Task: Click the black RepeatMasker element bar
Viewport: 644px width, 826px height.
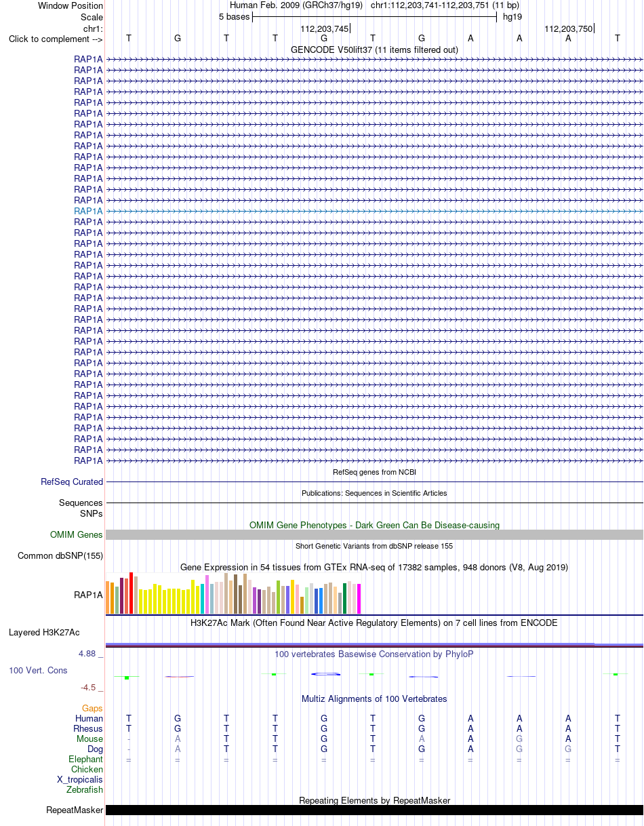Action: pyautogui.click(x=374, y=810)
